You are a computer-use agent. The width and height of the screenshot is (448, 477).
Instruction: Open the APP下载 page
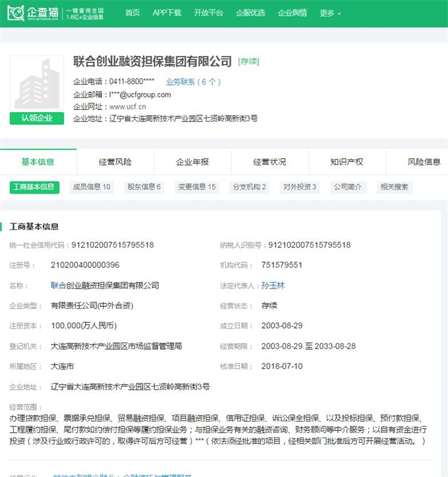tap(167, 13)
